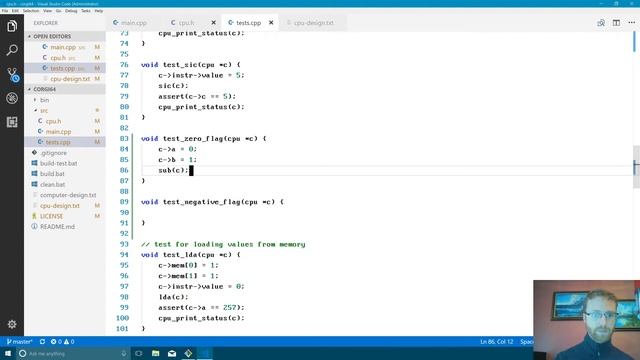The height and width of the screenshot is (360, 640).
Task: Select cpu-design.txt in Open Editors list
Action: coord(70,79)
